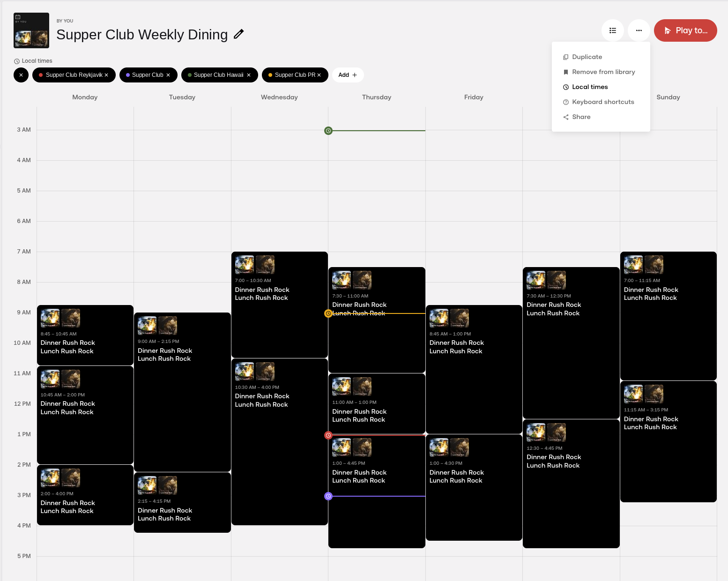The image size is (728, 581).
Task: Clear all filters with the round X button
Action: click(21, 75)
